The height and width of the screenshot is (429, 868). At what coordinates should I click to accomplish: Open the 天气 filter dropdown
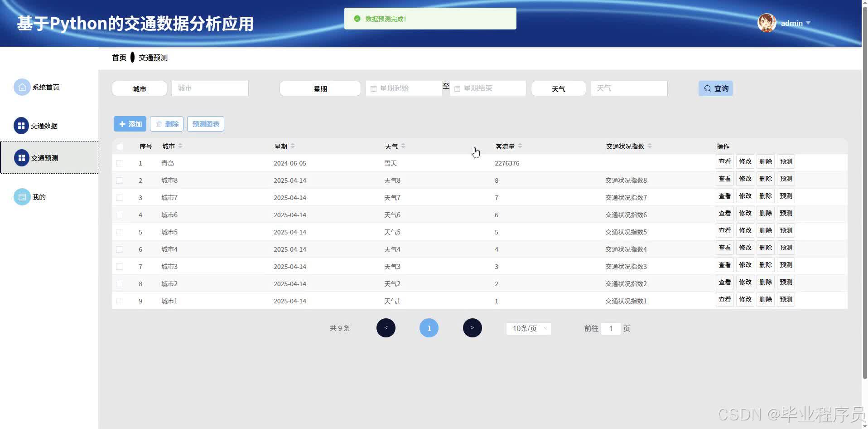[558, 88]
